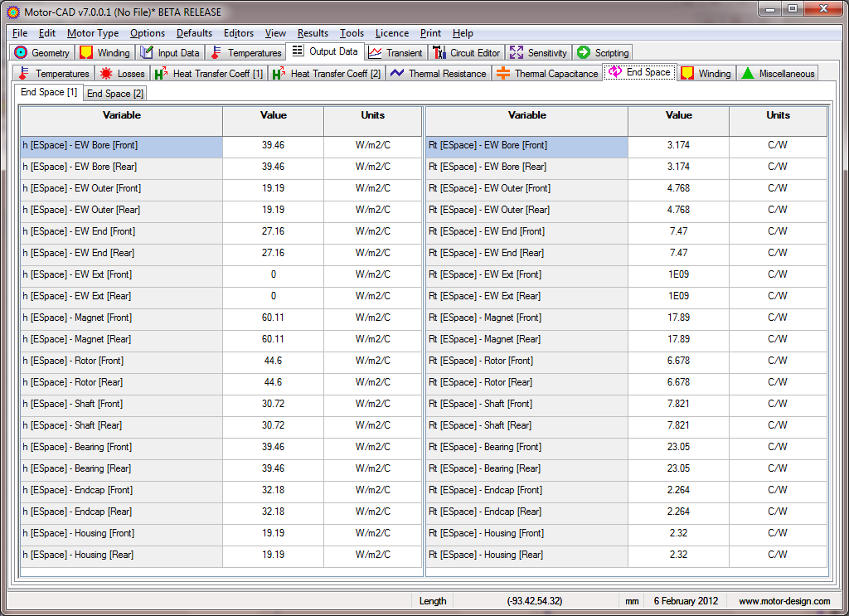849x616 pixels.
Task: Open the Editors menu
Action: [238, 33]
